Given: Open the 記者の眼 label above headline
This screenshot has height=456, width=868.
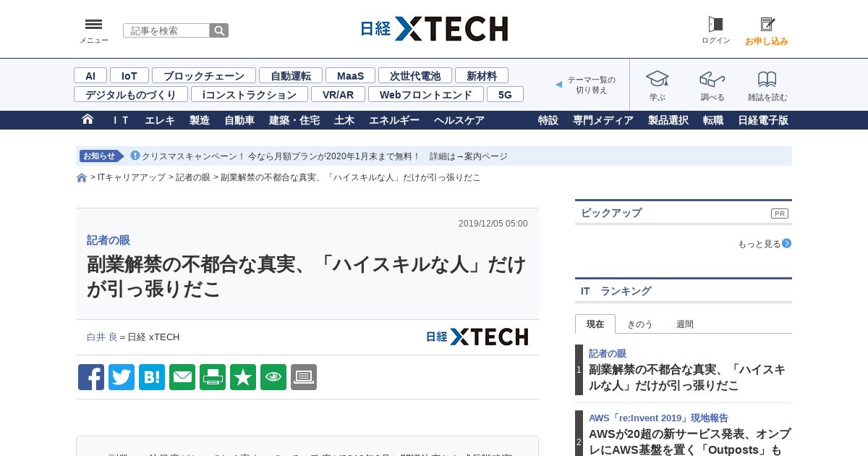Looking at the screenshot, I should pos(109,240).
